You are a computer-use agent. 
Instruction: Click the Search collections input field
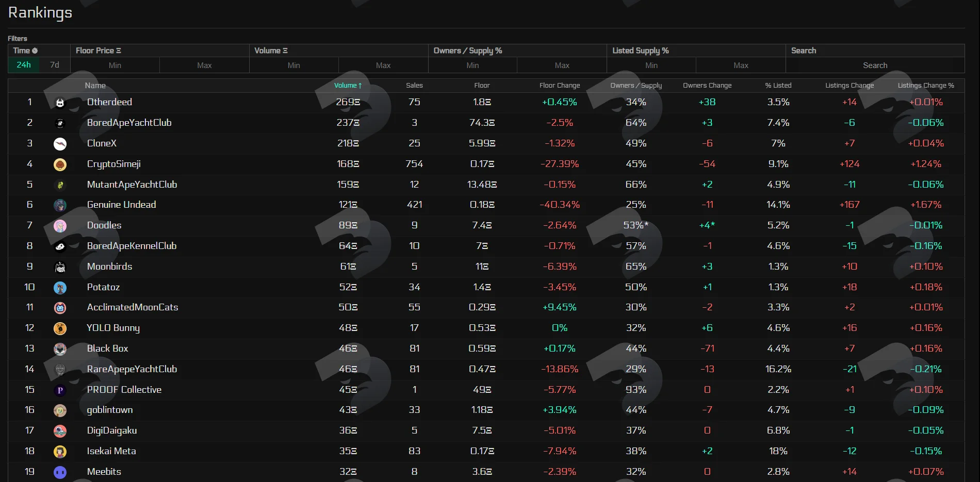point(875,65)
